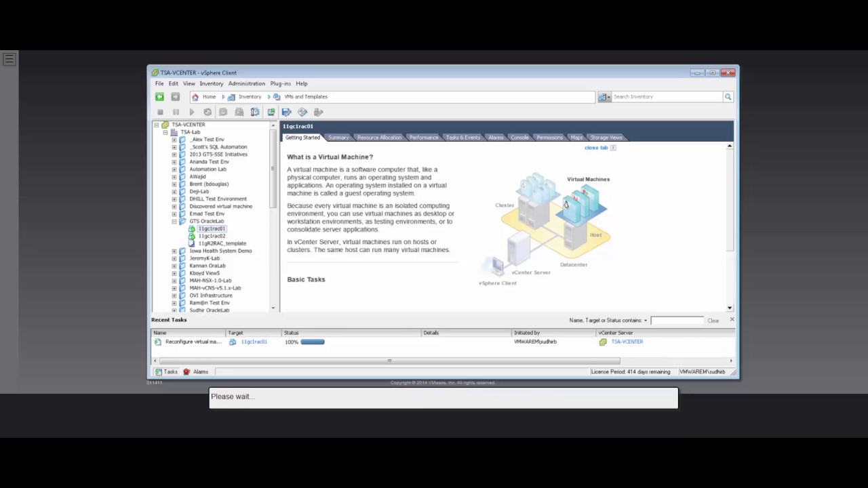The width and height of the screenshot is (868, 488).
Task: Click the Connect floppy disk toolbar icon
Action: pos(286,112)
